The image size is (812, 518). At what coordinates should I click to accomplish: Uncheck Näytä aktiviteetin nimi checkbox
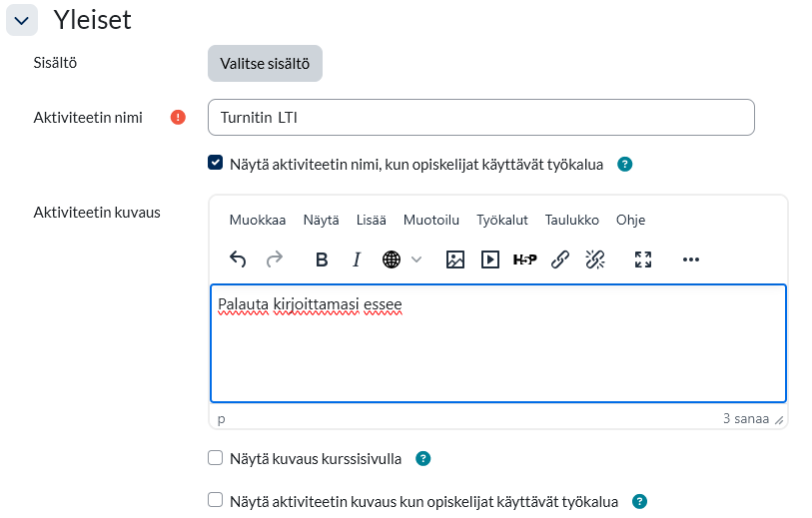coord(215,164)
